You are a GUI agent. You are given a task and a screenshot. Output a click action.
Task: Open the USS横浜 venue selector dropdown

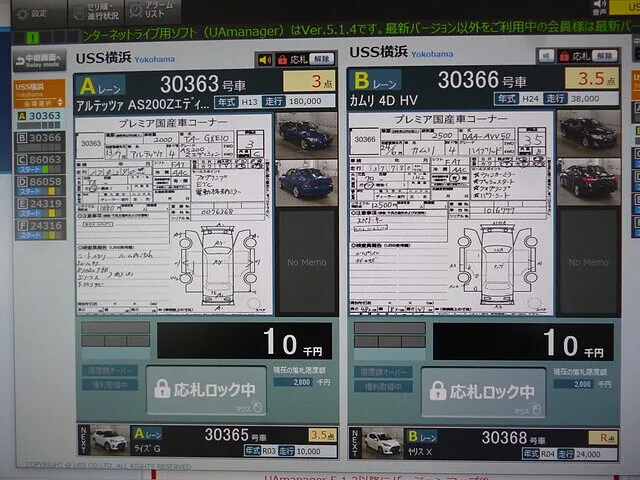[39, 94]
